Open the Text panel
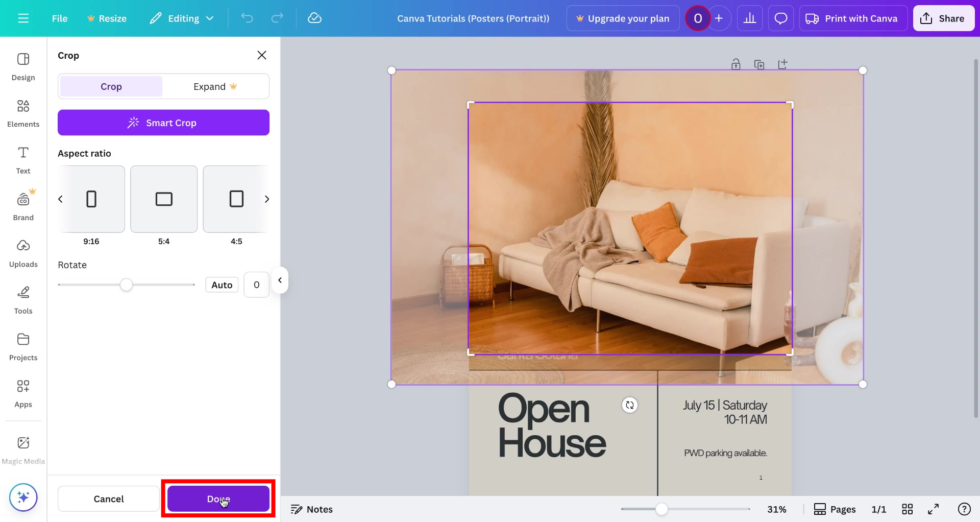 click(23, 159)
